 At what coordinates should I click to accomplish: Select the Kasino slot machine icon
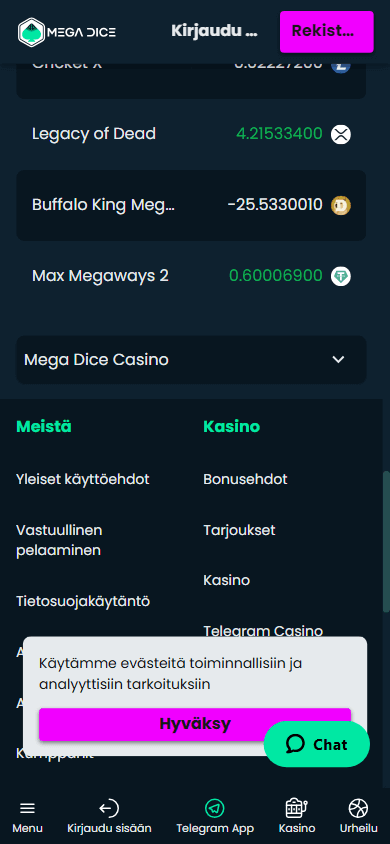[x=296, y=808]
